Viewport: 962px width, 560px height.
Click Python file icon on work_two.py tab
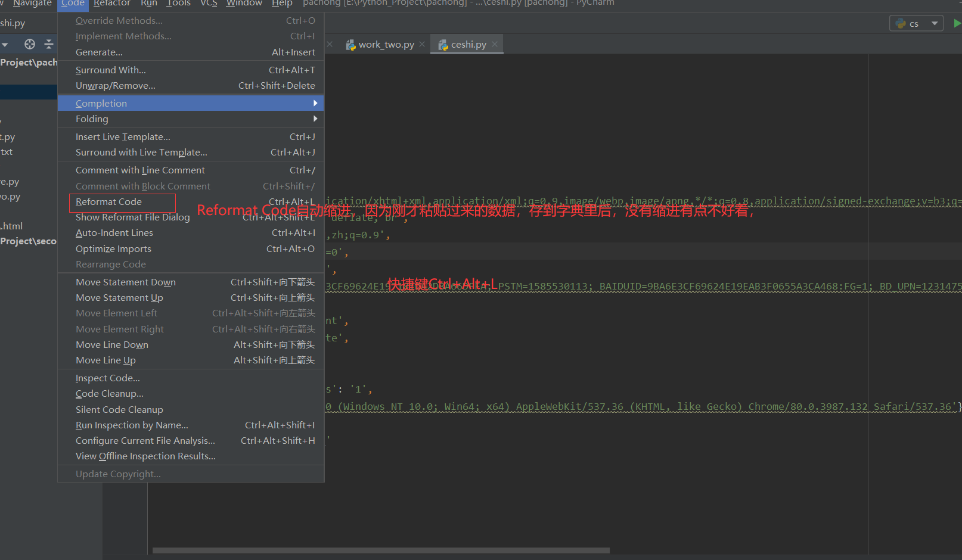pyautogui.click(x=350, y=45)
